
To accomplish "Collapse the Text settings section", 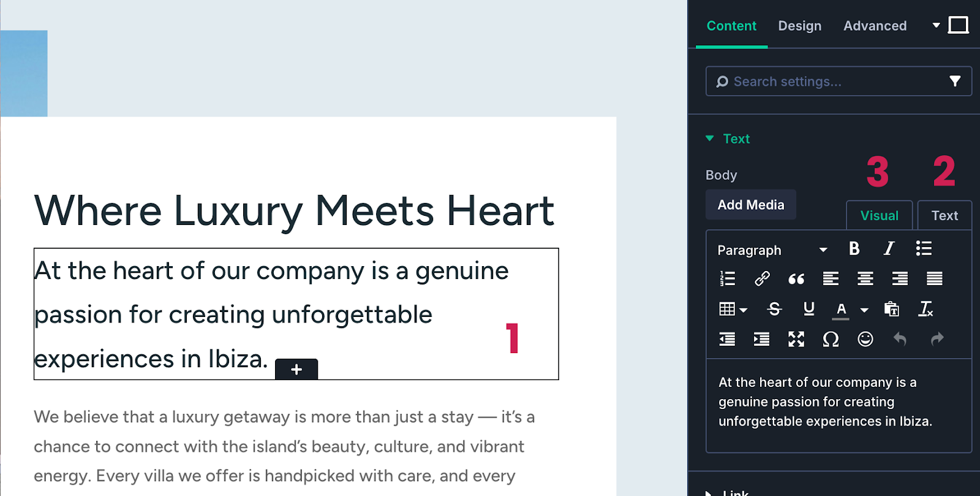I will (x=710, y=139).
